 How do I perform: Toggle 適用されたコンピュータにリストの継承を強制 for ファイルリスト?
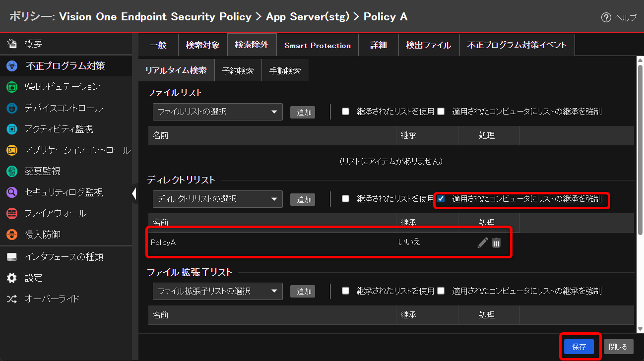coord(441,112)
